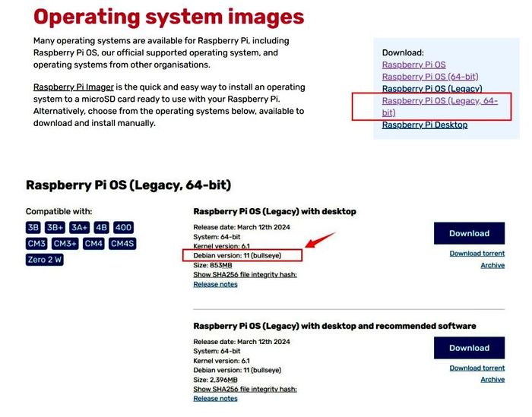This screenshot has height=417, width=532.
Task: Show SHA256 hash for Legacy with desktop
Action: (245, 275)
